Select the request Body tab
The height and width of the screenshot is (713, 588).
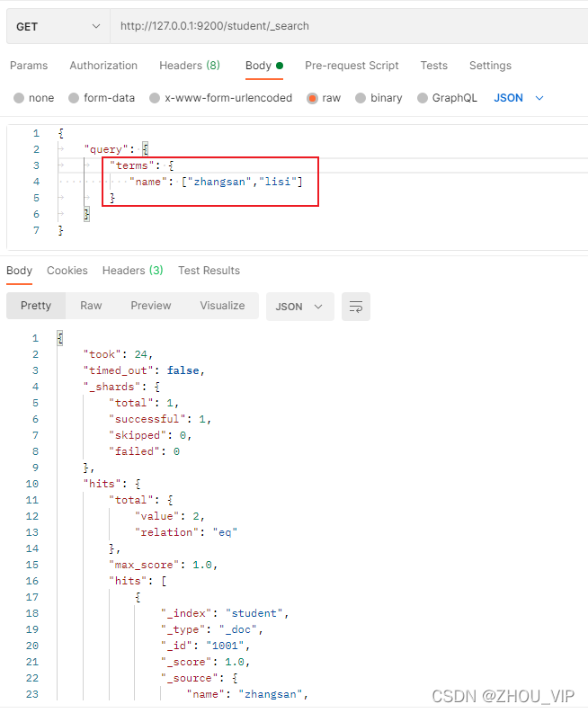coord(264,66)
